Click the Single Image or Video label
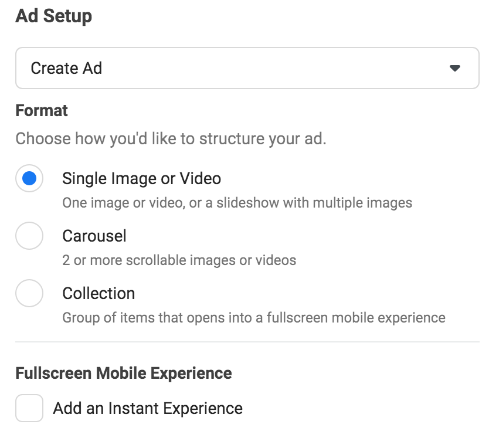Image resolution: width=489 pixels, height=448 pixels. click(141, 178)
